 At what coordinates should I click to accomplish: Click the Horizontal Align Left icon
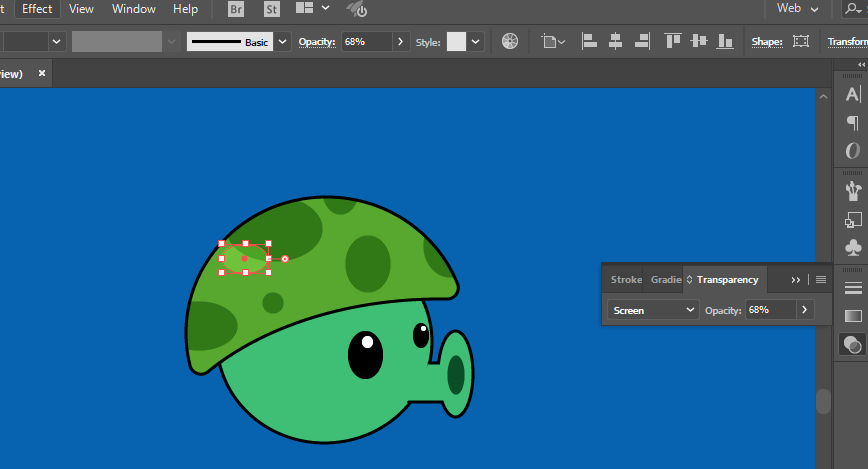coord(590,42)
